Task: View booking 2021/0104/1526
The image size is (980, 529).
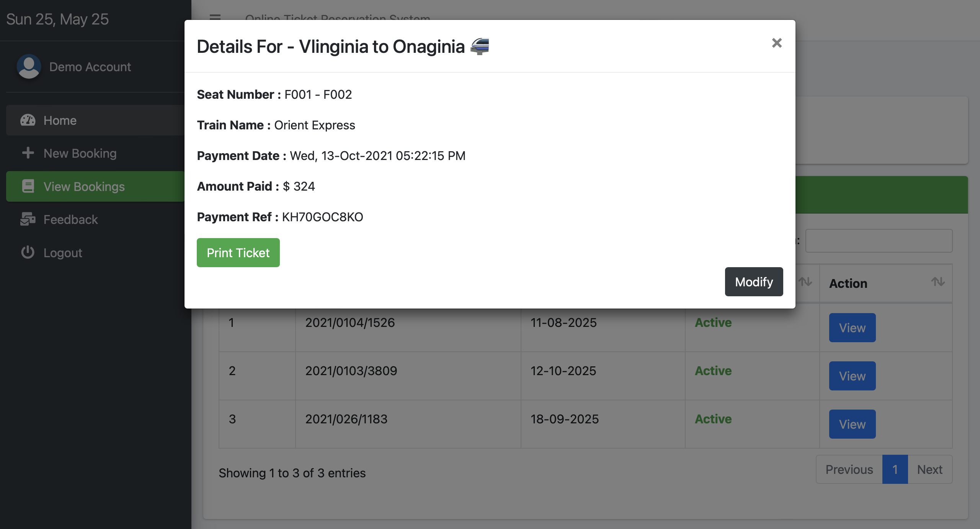Action: [x=852, y=328]
